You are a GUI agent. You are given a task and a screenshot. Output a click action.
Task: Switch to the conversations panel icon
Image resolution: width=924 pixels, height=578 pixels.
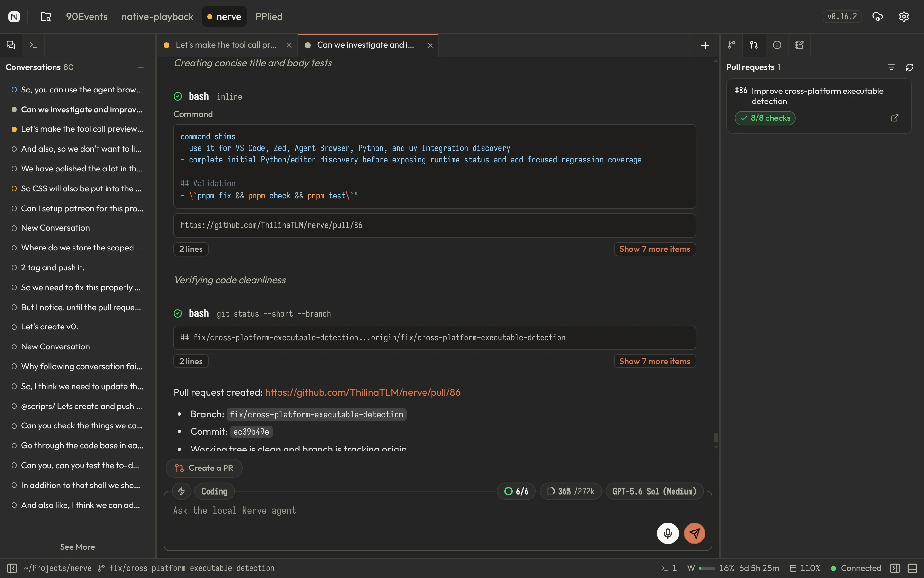coord(11,45)
